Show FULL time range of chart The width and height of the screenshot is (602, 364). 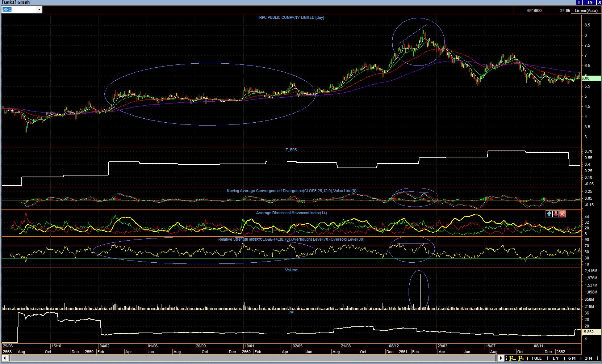(537, 358)
